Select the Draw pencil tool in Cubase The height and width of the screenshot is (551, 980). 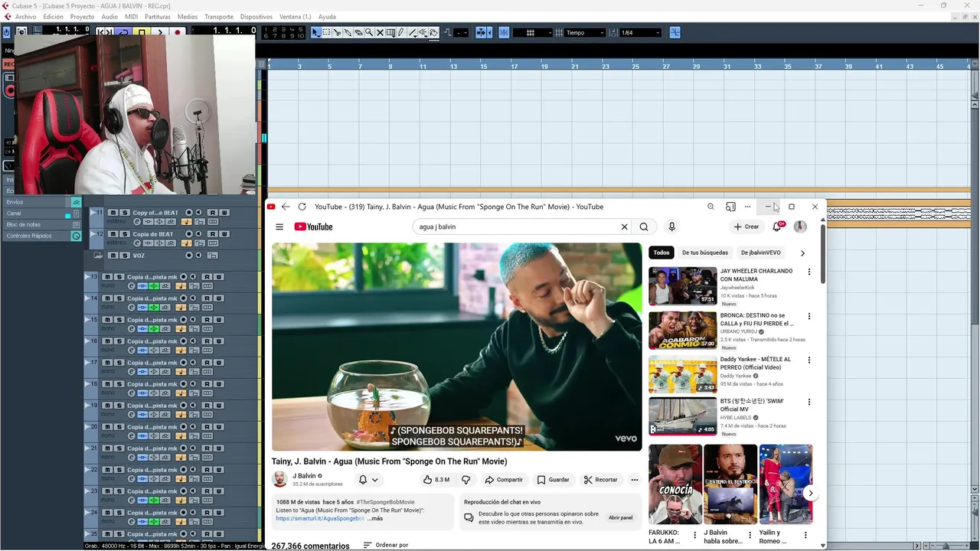click(x=401, y=33)
